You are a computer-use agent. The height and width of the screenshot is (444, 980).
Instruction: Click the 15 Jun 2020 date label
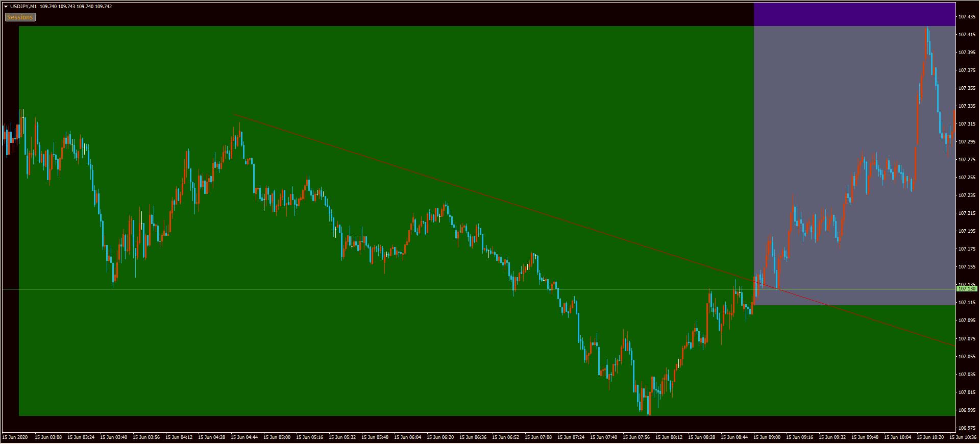tap(15, 437)
